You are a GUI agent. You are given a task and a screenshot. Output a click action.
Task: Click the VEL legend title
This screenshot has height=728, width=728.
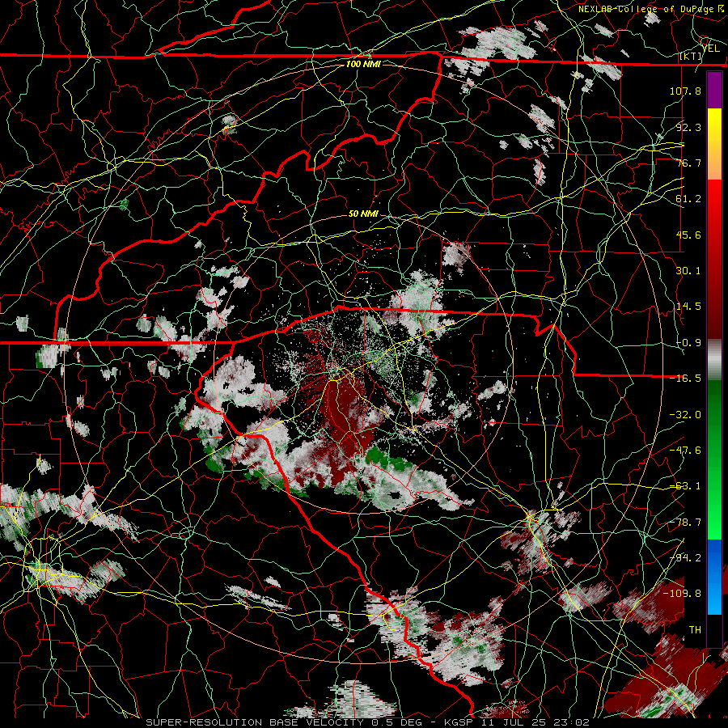[710, 49]
